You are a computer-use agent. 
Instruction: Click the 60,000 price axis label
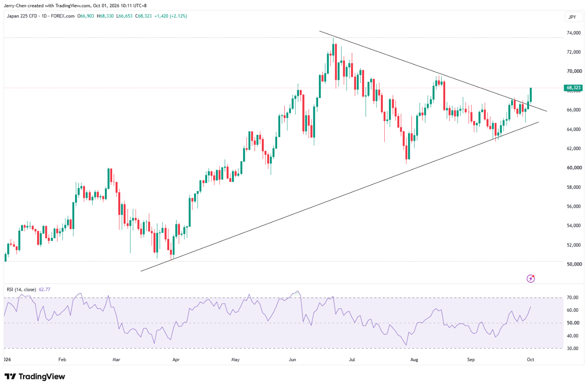click(x=574, y=168)
